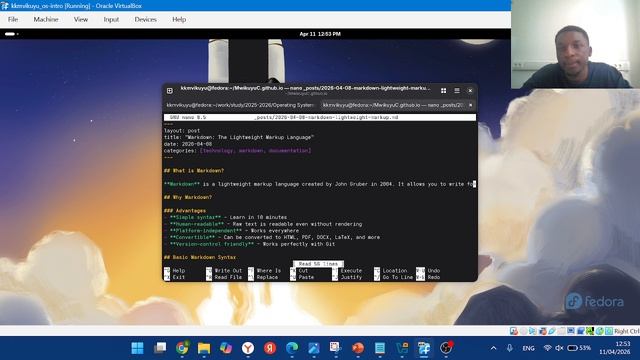Click the '## Why Markdown?' heading line
640x360 pixels.
(188, 197)
